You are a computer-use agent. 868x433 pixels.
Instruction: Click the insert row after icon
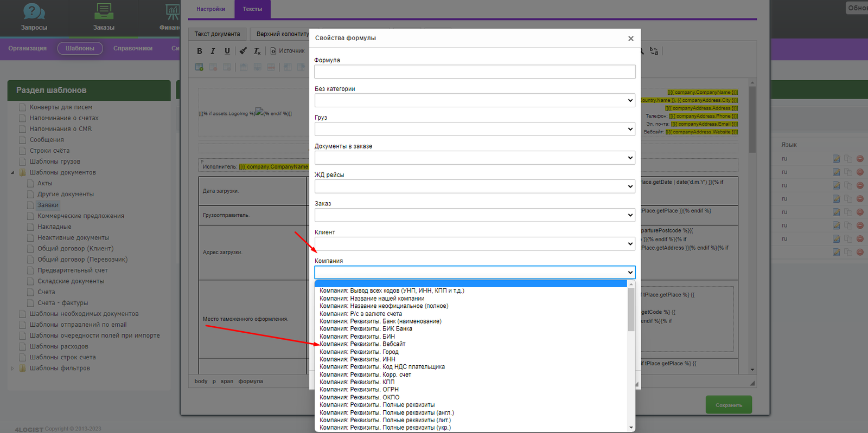pos(257,67)
